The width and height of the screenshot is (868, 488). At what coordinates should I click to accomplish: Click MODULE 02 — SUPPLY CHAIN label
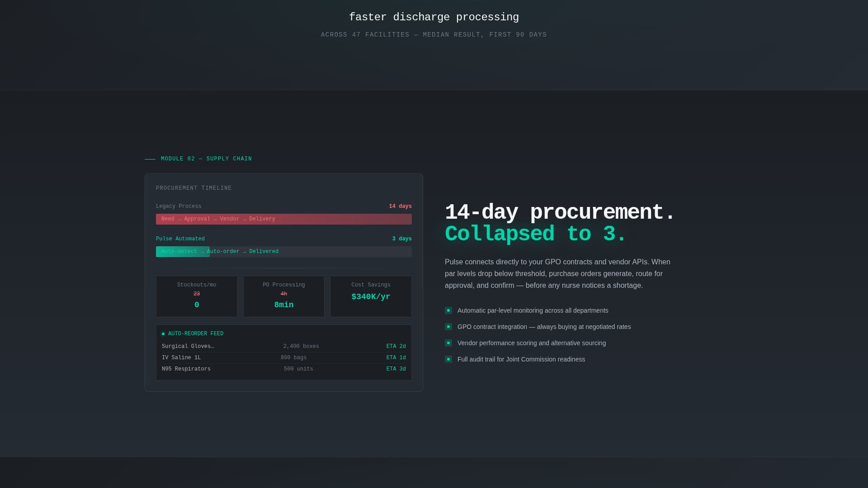coord(207,159)
